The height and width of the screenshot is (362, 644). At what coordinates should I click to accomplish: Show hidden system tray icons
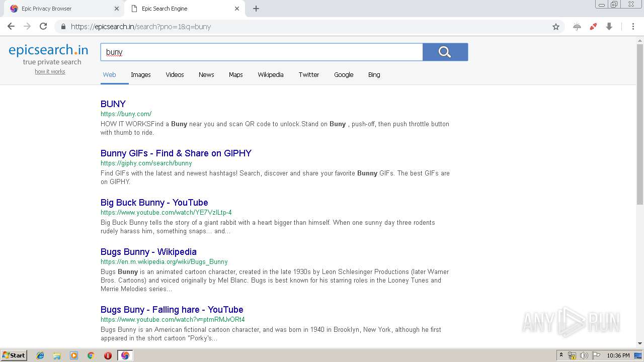click(561, 355)
